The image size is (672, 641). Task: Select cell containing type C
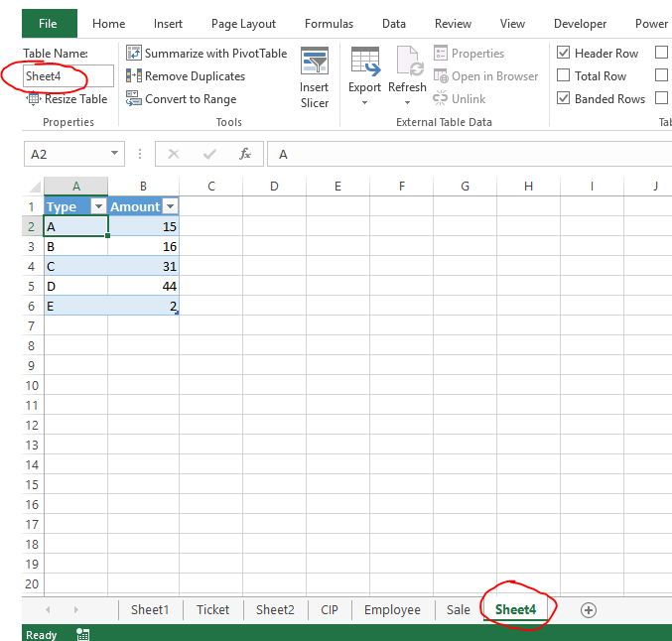[75, 266]
